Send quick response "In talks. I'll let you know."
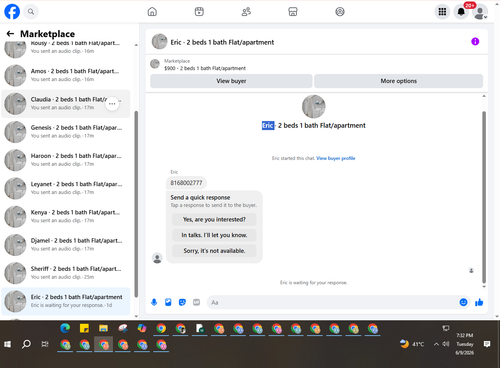The height and width of the screenshot is (368, 500). [x=214, y=235]
